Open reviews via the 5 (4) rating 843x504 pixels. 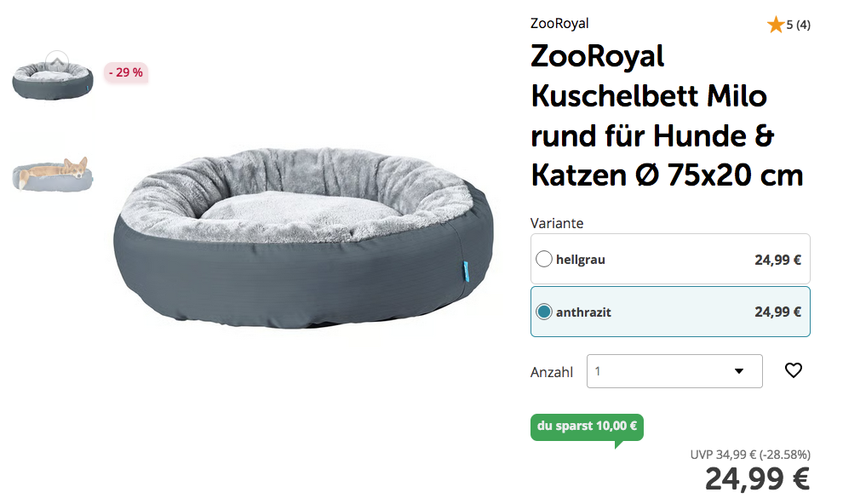click(x=799, y=25)
